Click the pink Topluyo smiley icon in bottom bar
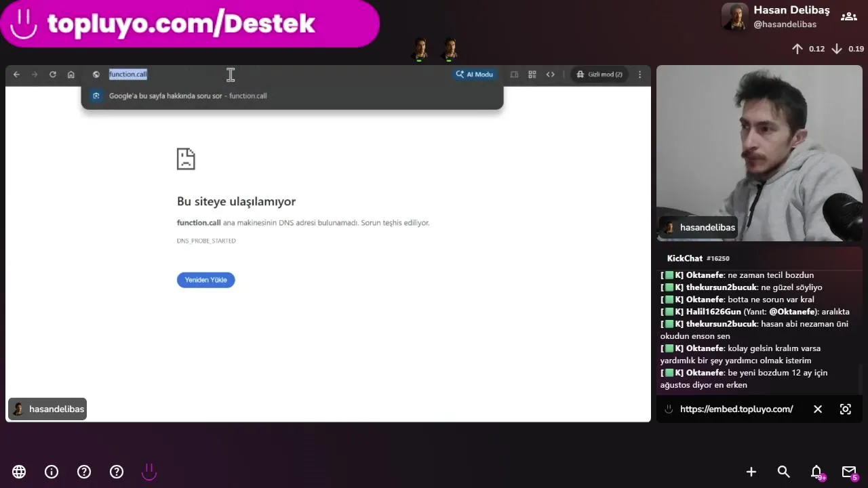The width and height of the screenshot is (868, 488). pos(149,472)
